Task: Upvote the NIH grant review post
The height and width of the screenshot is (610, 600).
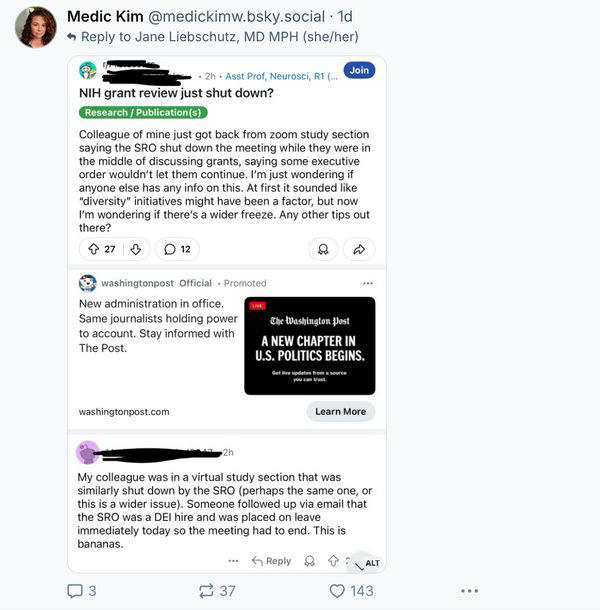Action: [94, 249]
